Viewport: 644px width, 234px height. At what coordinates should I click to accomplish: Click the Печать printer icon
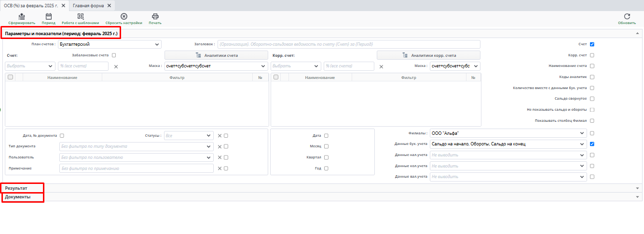155,16
